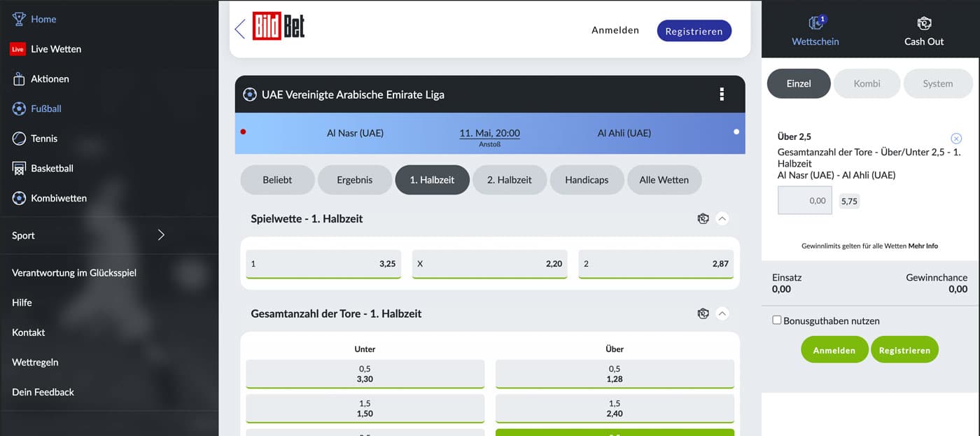Viewport: 980px width, 436px height.
Task: Click the BildBet logo
Action: (x=279, y=27)
